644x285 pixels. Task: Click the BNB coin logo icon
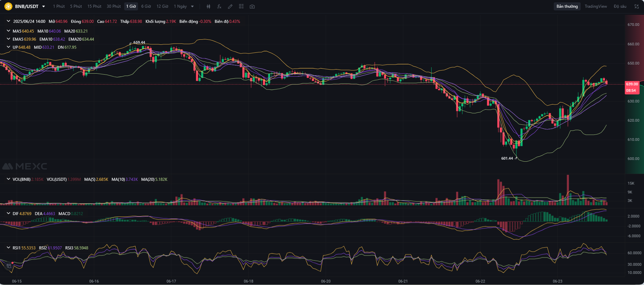click(x=8, y=6)
